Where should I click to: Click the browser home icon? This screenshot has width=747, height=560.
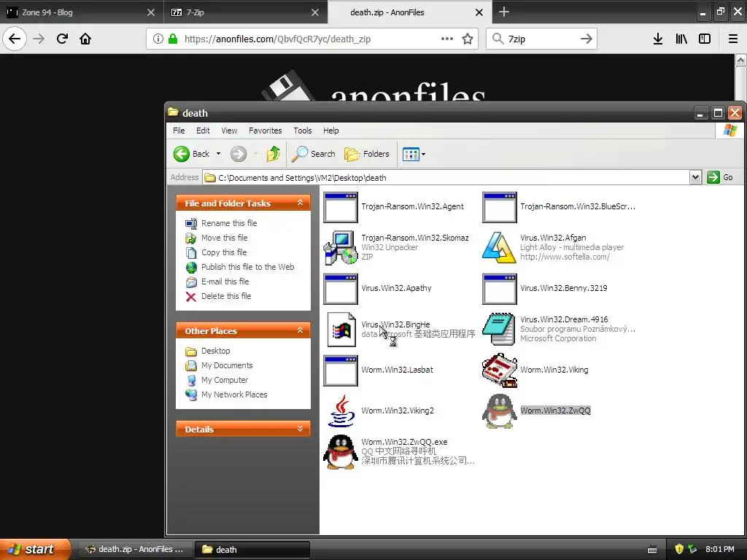85,39
